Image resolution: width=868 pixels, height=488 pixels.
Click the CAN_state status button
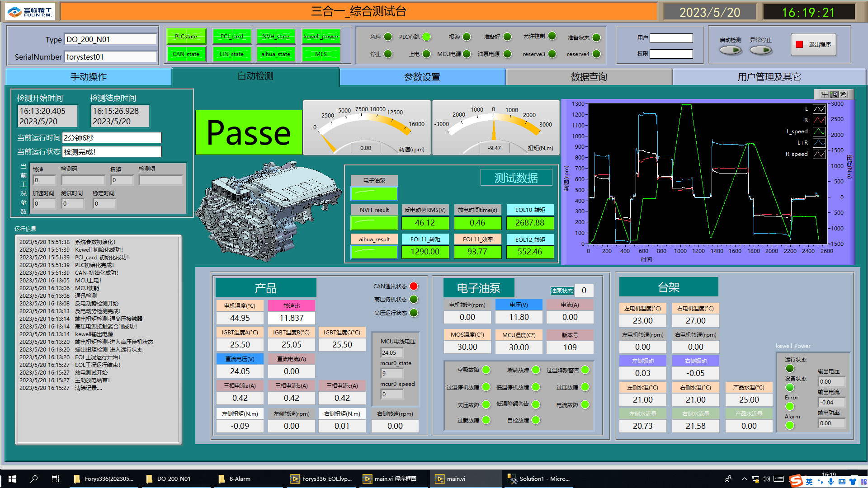click(186, 54)
